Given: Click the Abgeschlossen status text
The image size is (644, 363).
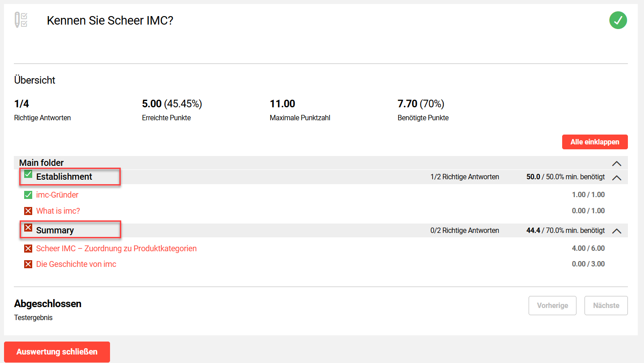Looking at the screenshot, I should [48, 304].
